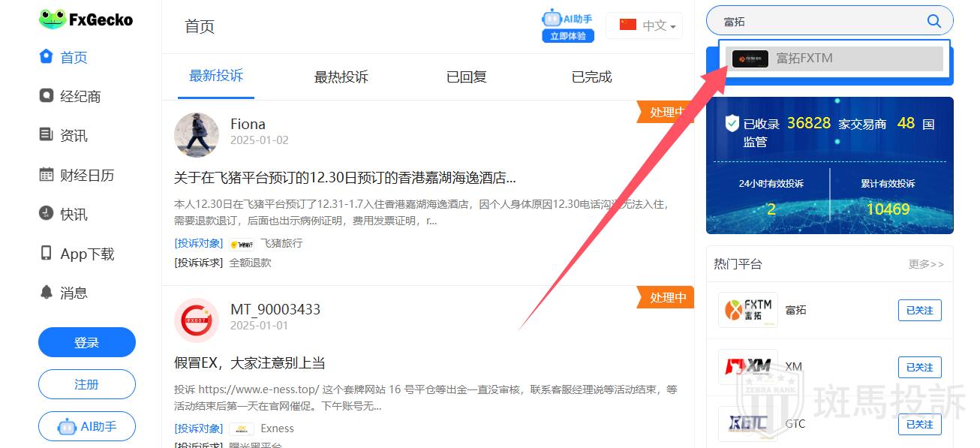Click the search magnifier icon

pyautogui.click(x=934, y=21)
